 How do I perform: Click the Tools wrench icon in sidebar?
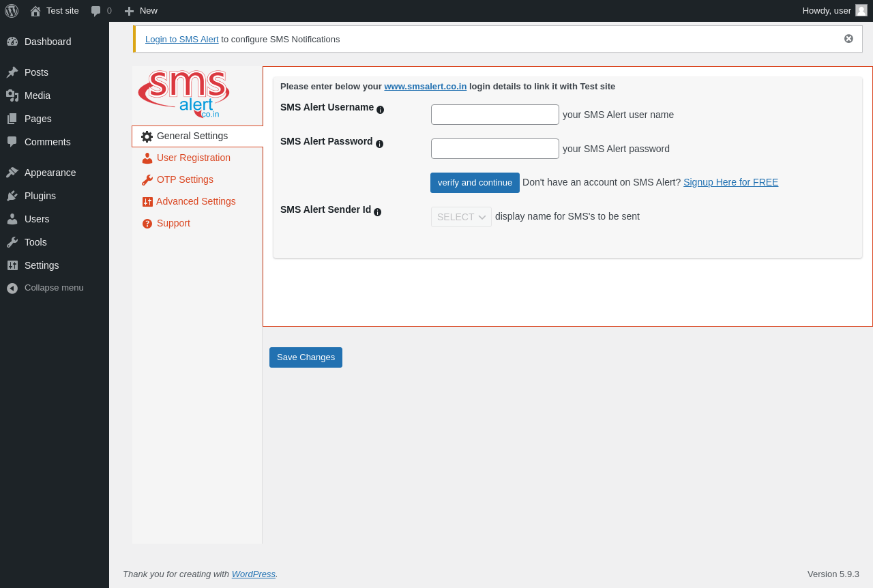pyautogui.click(x=12, y=242)
